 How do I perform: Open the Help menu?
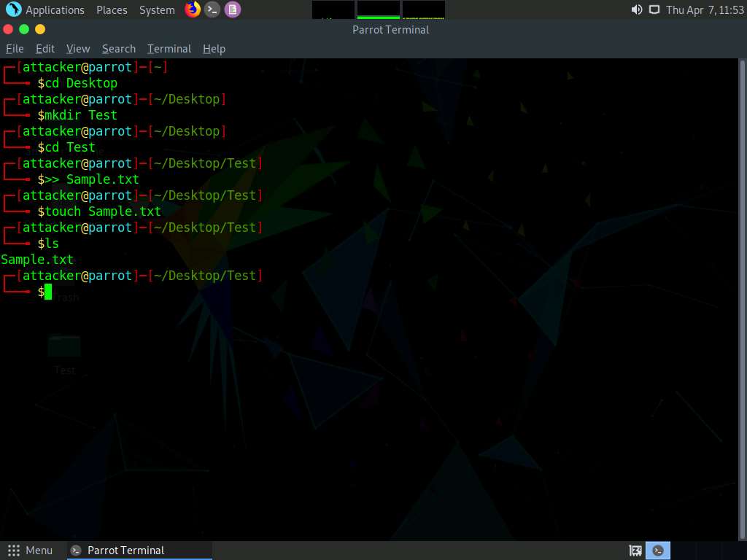click(214, 49)
